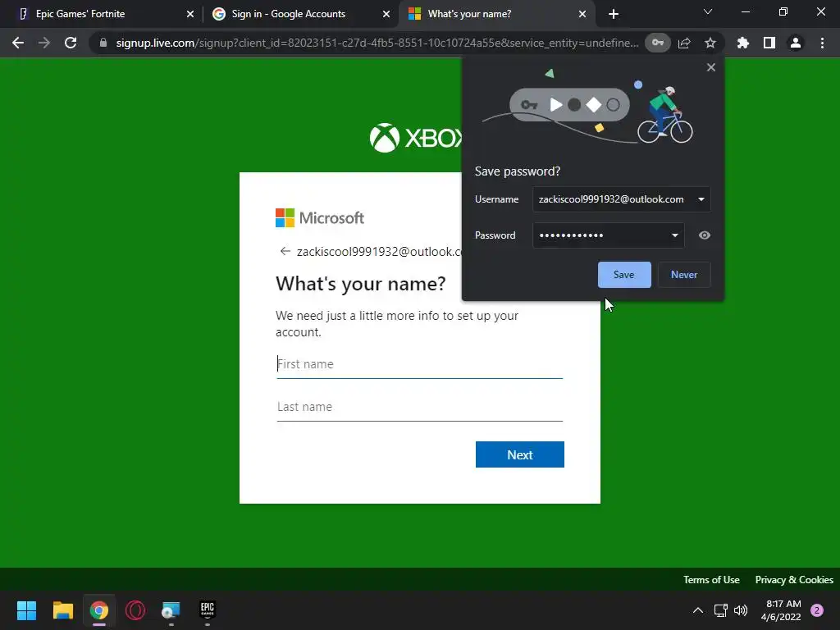Click the Username field in the popup

click(x=622, y=199)
